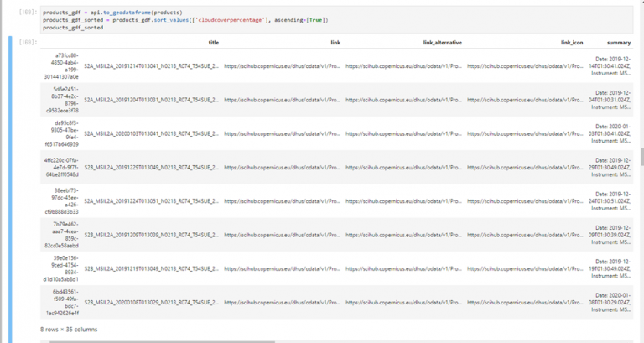Click the blue cell collapser bar beside the output
This screenshot has height=343, width=644.
[10, 190]
